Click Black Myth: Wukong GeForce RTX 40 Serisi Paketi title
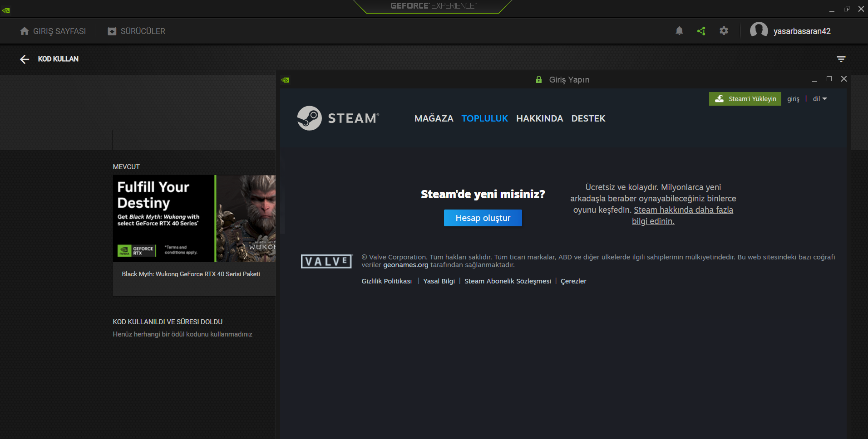 pyautogui.click(x=191, y=274)
